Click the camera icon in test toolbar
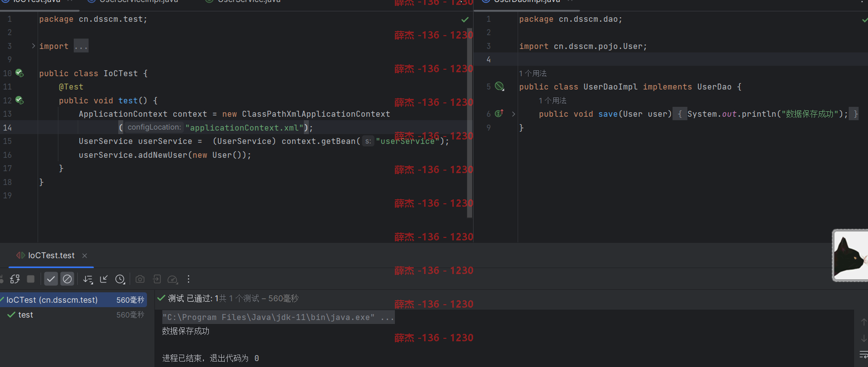 140,279
